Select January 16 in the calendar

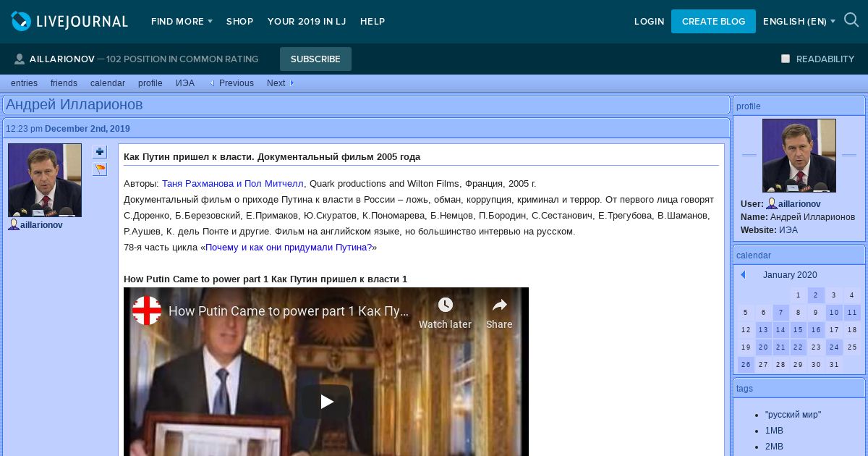point(816,330)
